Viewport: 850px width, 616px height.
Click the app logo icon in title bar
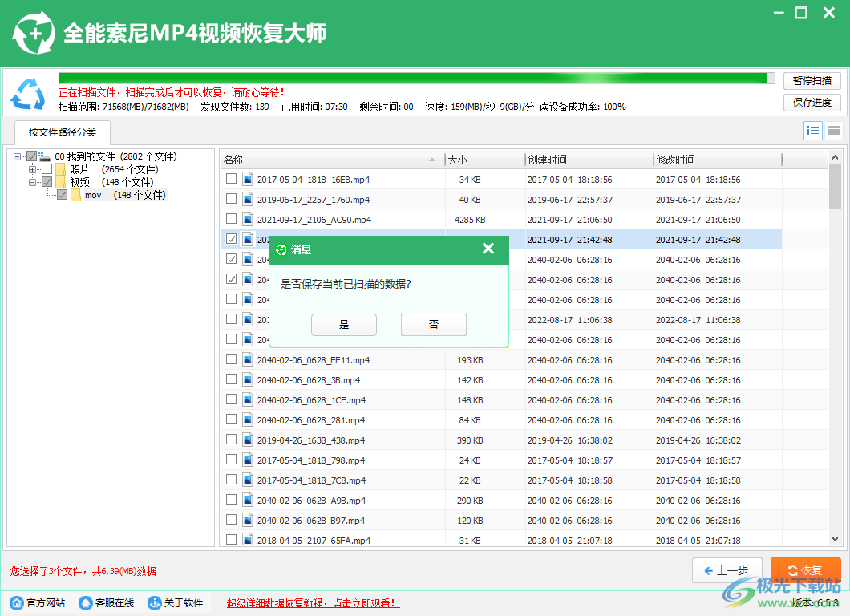click(x=34, y=34)
